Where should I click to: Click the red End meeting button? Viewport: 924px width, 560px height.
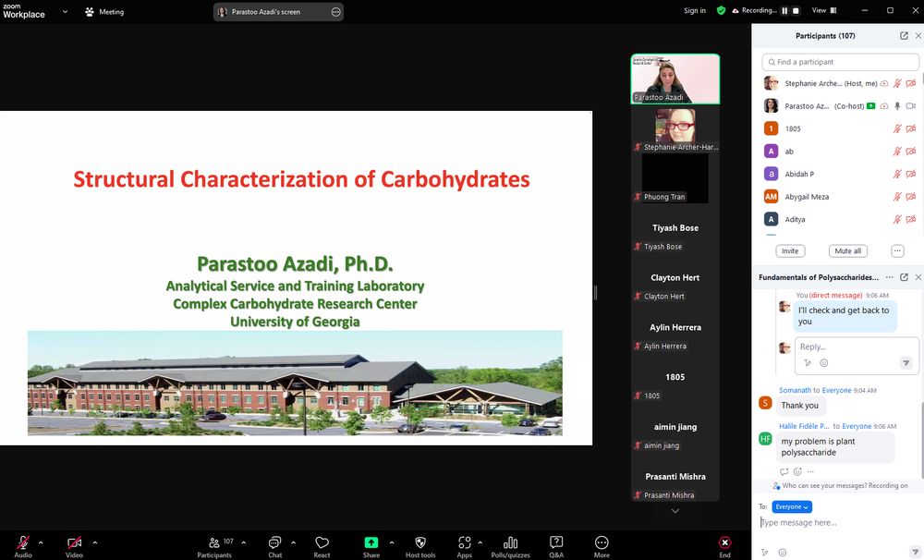(x=724, y=543)
